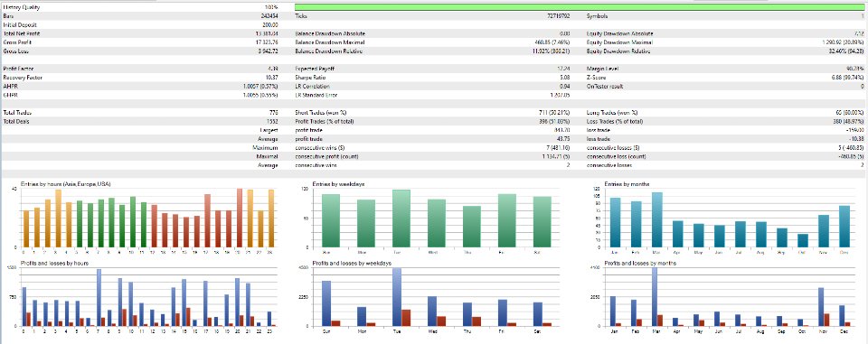Click the Tue profit bar in weekdays chart
Viewport: 868px width, 344px height.
coord(396,297)
